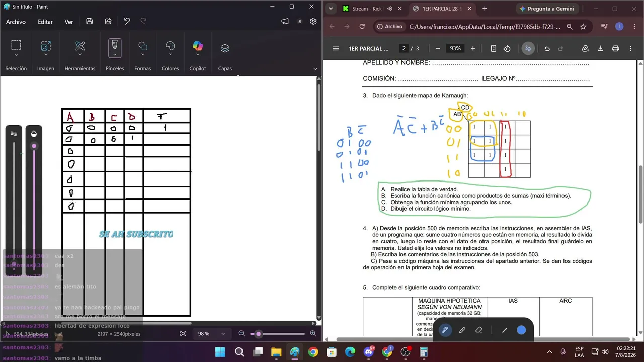This screenshot has height=362, width=644.
Task: Undo the last stroke in Paint
Action: 127,21
